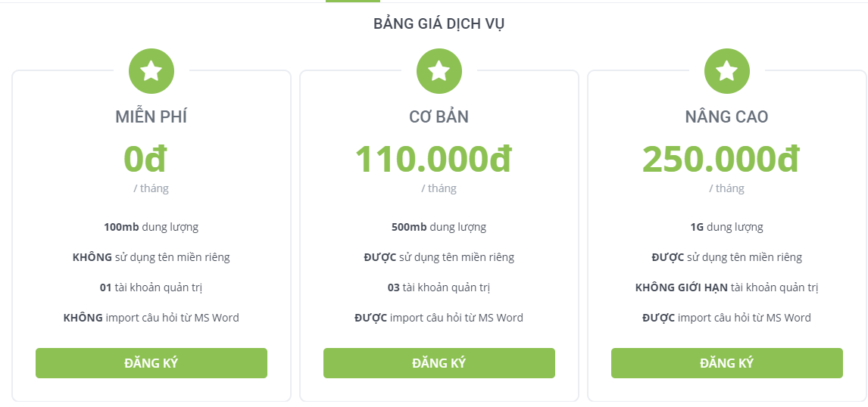The height and width of the screenshot is (407, 868).
Task: Click the green tab indicator above the title
Action: [x=353, y=1]
